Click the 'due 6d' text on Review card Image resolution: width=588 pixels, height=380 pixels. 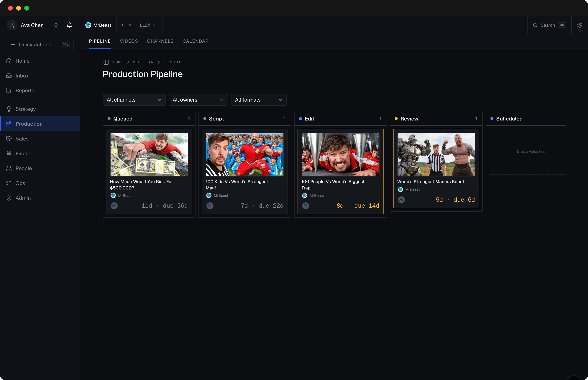464,200
